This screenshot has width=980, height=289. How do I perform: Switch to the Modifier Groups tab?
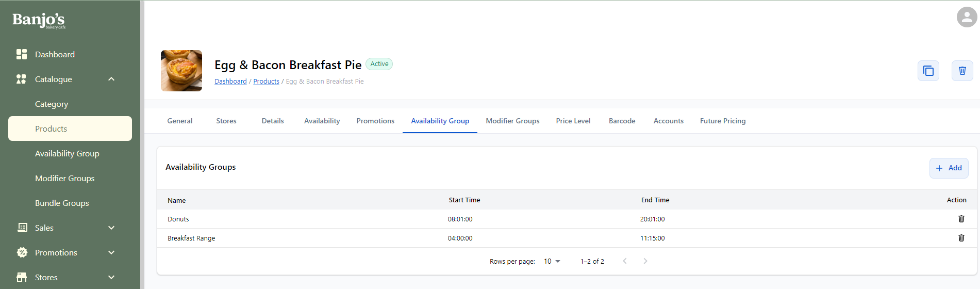click(512, 121)
